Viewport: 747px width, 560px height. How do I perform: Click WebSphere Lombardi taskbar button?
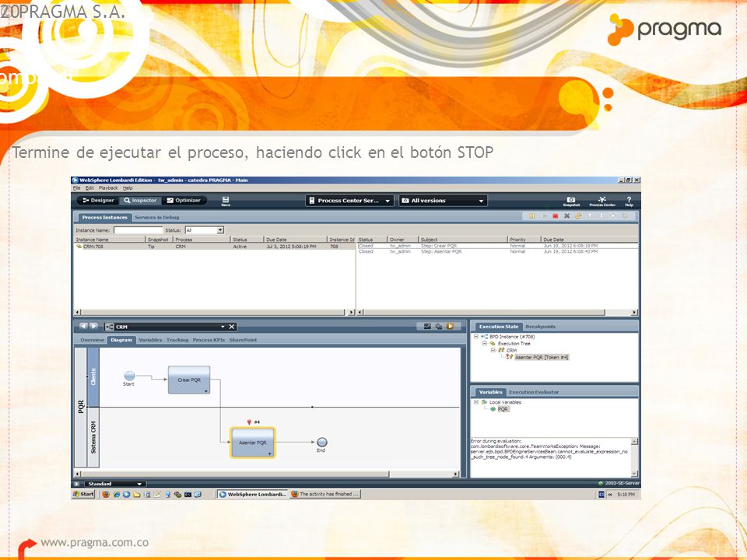[x=252, y=495]
